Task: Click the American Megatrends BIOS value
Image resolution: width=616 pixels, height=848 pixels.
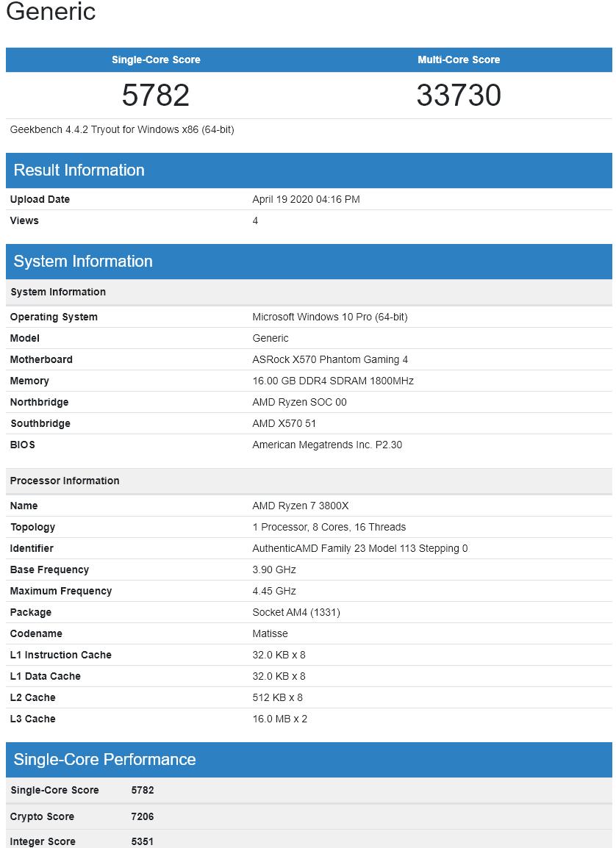Action: pyautogui.click(x=327, y=445)
